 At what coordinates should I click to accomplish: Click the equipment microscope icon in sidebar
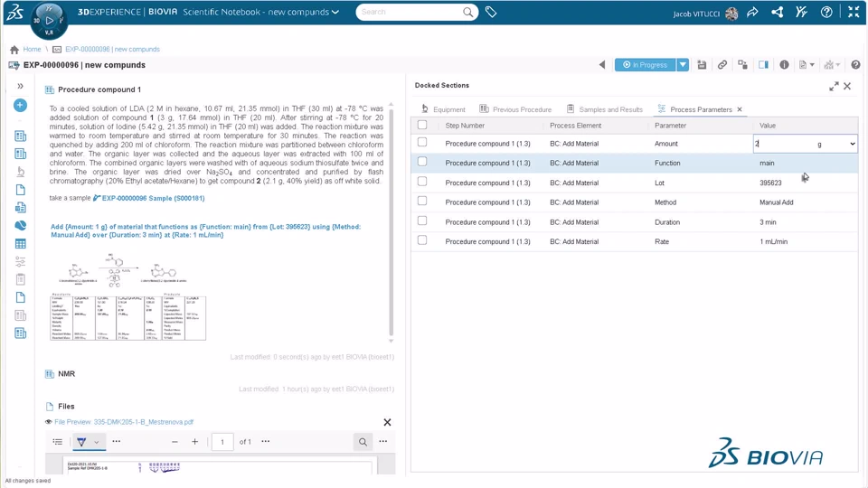21,172
